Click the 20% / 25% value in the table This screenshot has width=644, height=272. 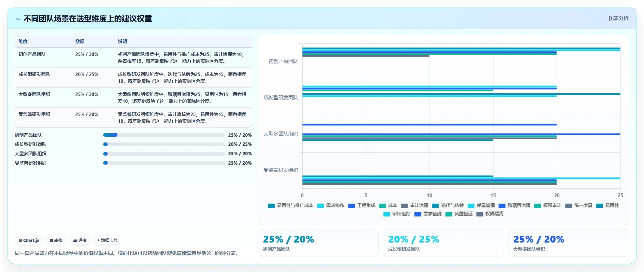(x=86, y=74)
